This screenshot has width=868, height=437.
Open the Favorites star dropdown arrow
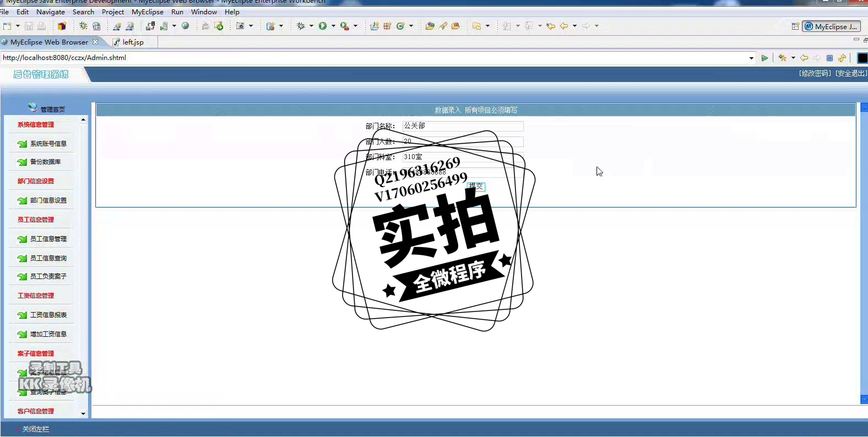pos(793,58)
